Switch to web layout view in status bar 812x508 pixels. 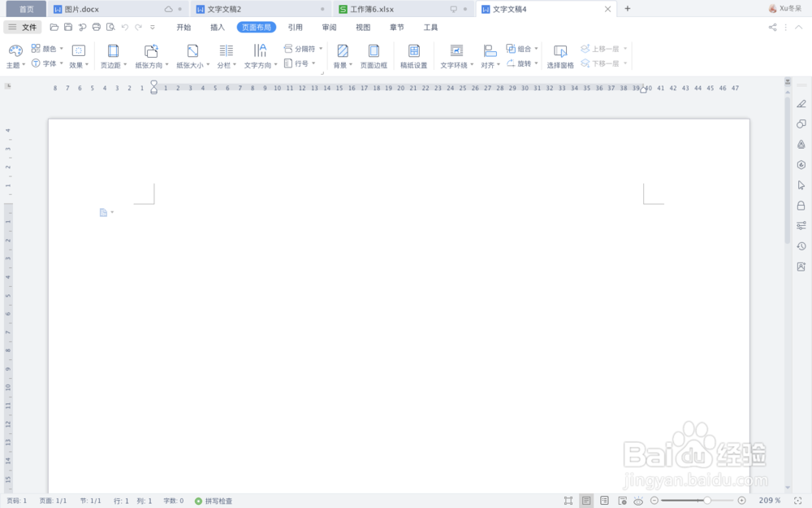[623, 500]
